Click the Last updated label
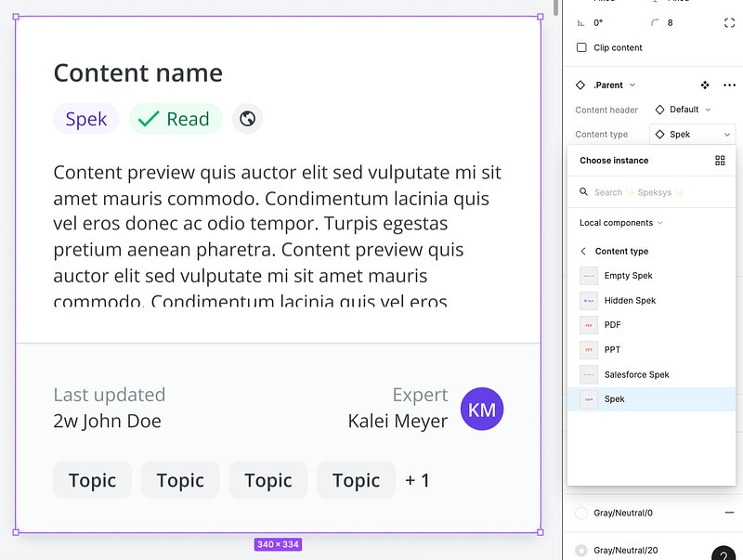The image size is (743, 560). point(110,395)
